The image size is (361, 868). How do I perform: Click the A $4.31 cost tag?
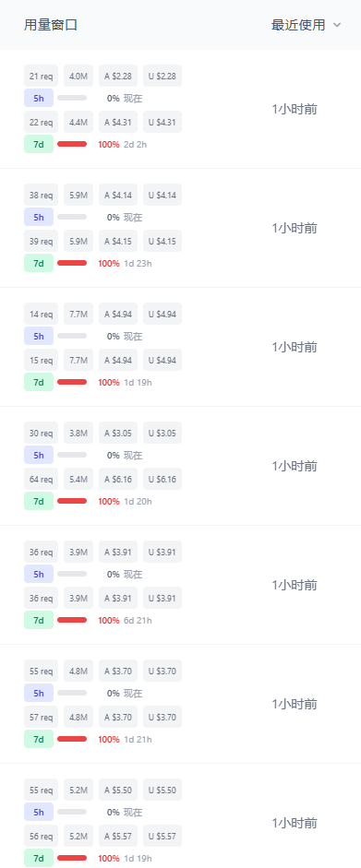118,122
